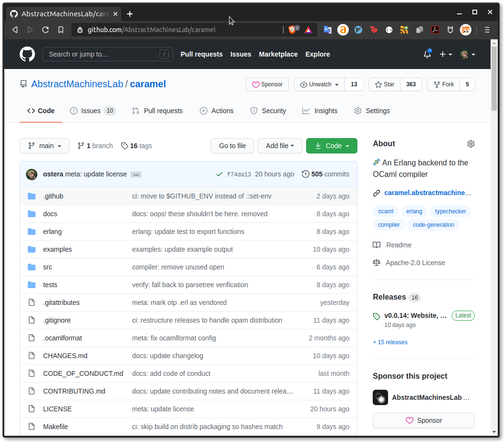Screen dimensions: 504x442
Task: Click the typechecker topic tag
Action: [450, 211]
